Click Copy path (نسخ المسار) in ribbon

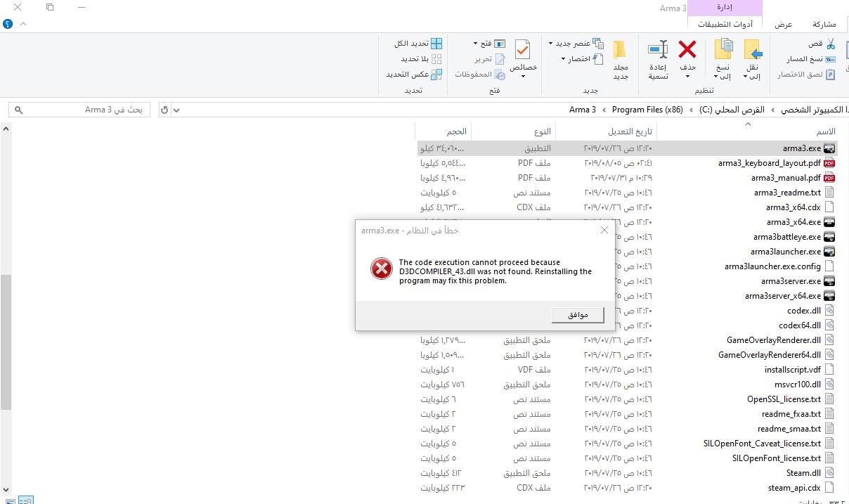point(810,59)
